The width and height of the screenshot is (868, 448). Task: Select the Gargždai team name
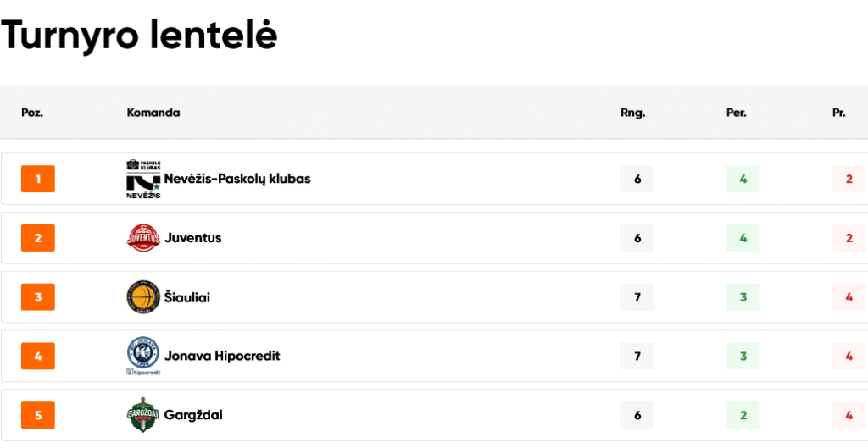click(x=193, y=415)
